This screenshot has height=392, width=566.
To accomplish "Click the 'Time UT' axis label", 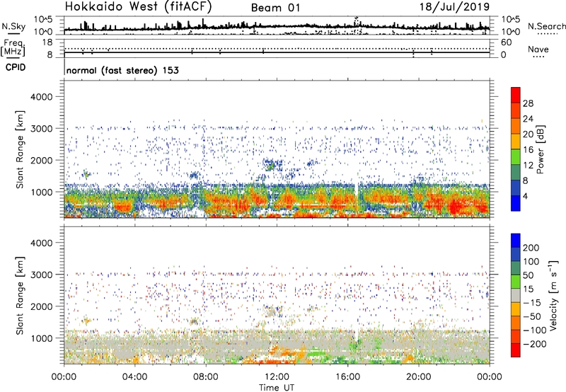I will [x=277, y=388].
